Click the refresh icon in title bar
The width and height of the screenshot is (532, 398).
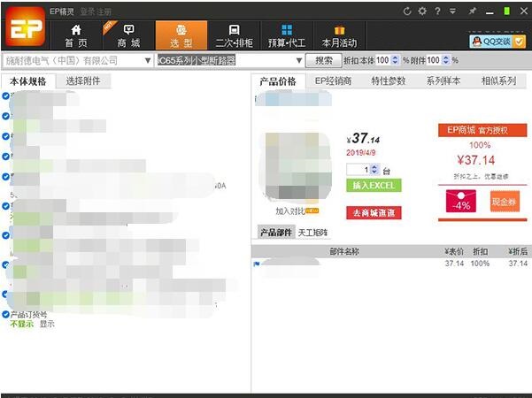(407, 11)
